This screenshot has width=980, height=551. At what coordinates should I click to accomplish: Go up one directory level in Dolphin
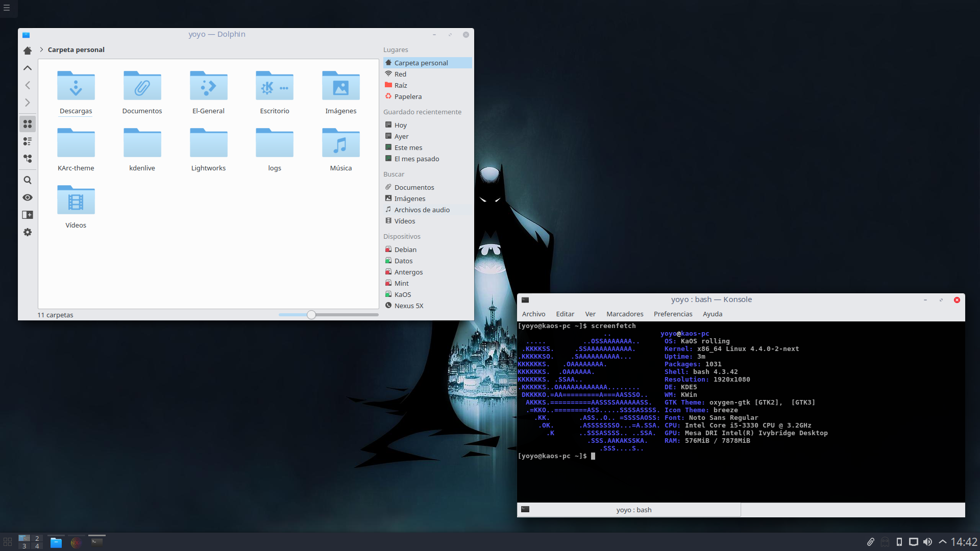(x=28, y=68)
